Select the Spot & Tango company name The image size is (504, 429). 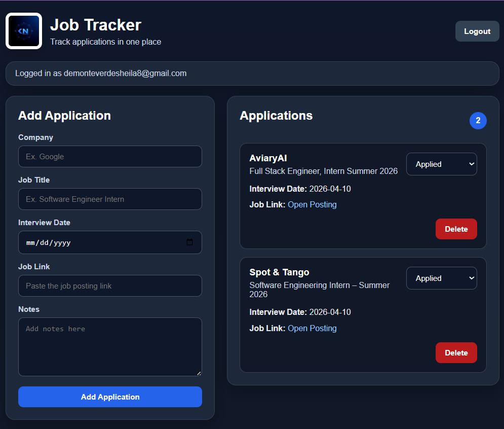click(279, 272)
